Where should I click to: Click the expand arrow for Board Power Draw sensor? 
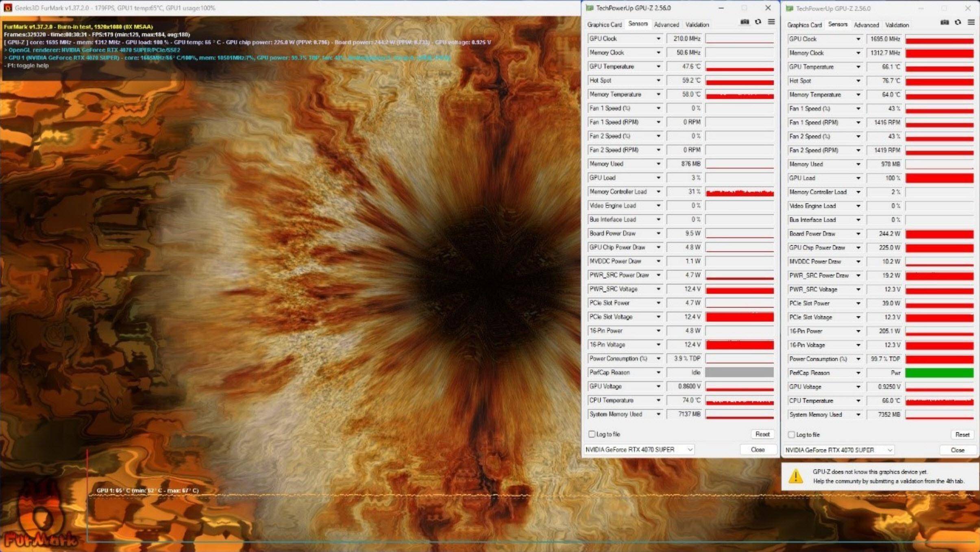pyautogui.click(x=658, y=233)
